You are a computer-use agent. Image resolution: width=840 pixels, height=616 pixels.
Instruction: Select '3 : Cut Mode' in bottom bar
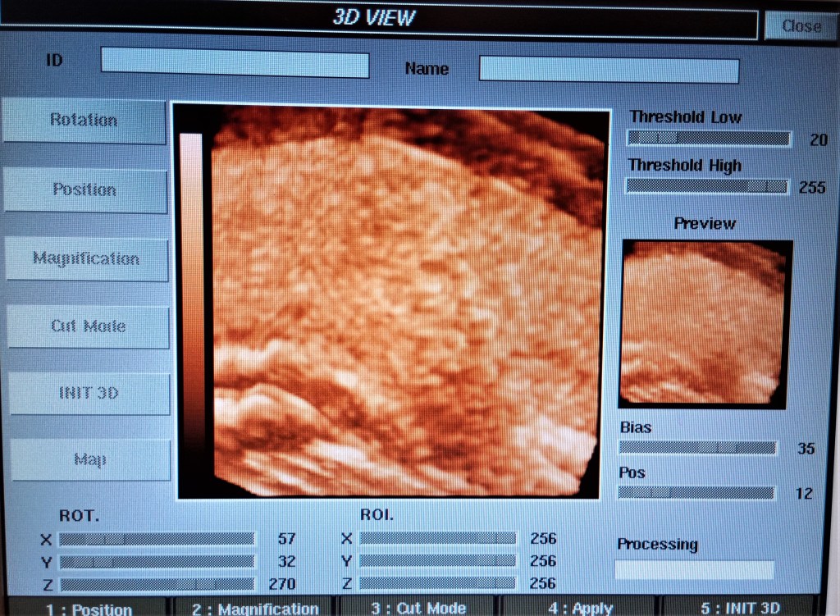click(418, 608)
